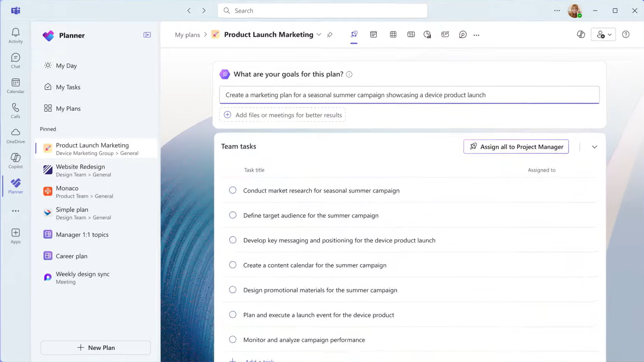Mark 'Define target audience' task complete
Image resolution: width=644 pixels, height=362 pixels.
(233, 215)
